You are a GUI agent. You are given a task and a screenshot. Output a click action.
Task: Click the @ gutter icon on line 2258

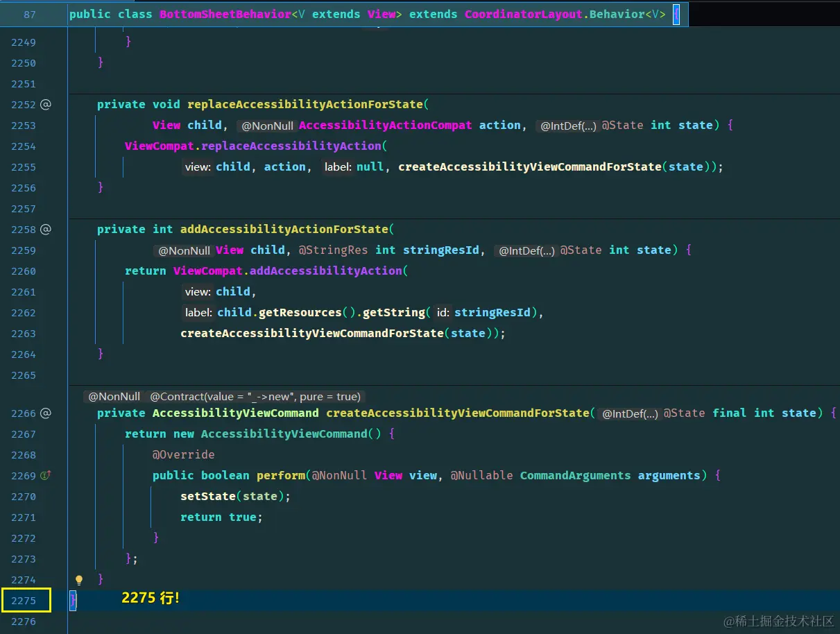[46, 230]
